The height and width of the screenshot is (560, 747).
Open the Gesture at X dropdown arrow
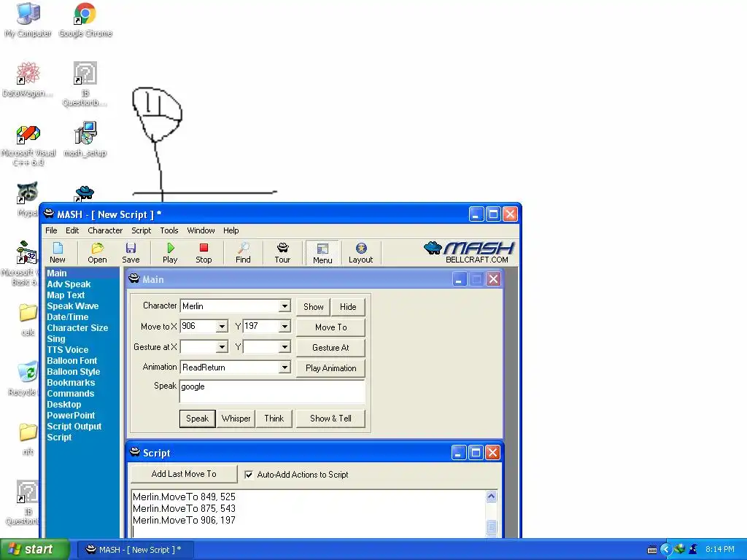(222, 346)
